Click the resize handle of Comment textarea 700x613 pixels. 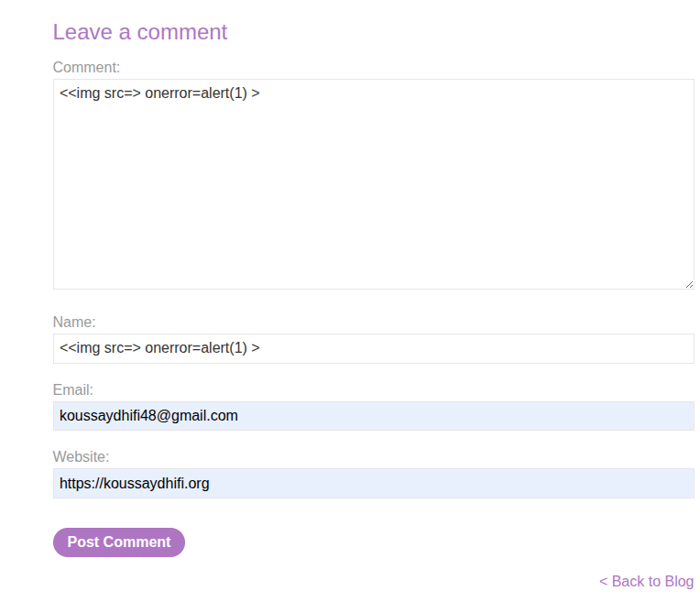coord(688,284)
